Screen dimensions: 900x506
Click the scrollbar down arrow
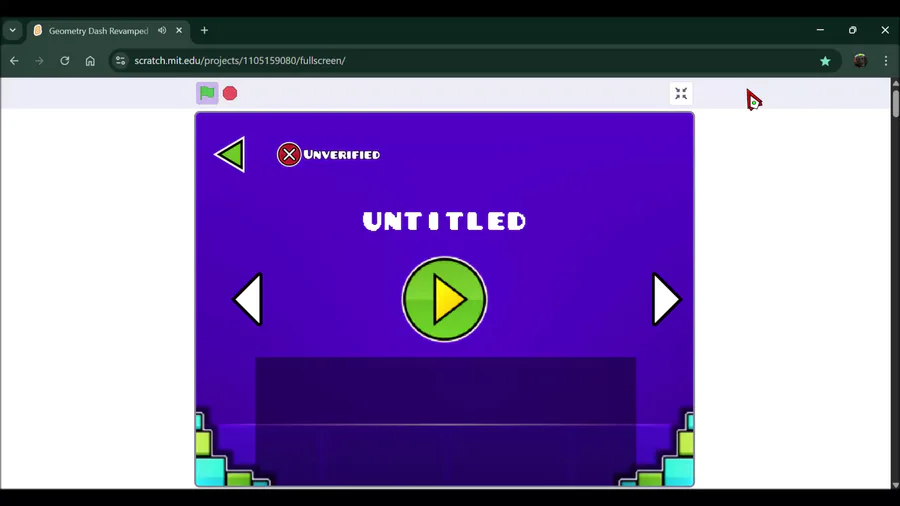[x=895, y=485]
